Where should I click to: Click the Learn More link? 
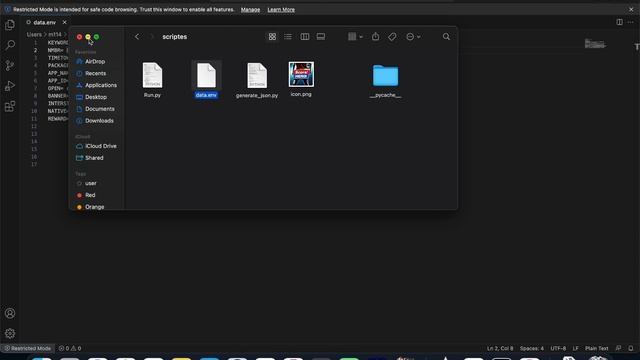281,10
